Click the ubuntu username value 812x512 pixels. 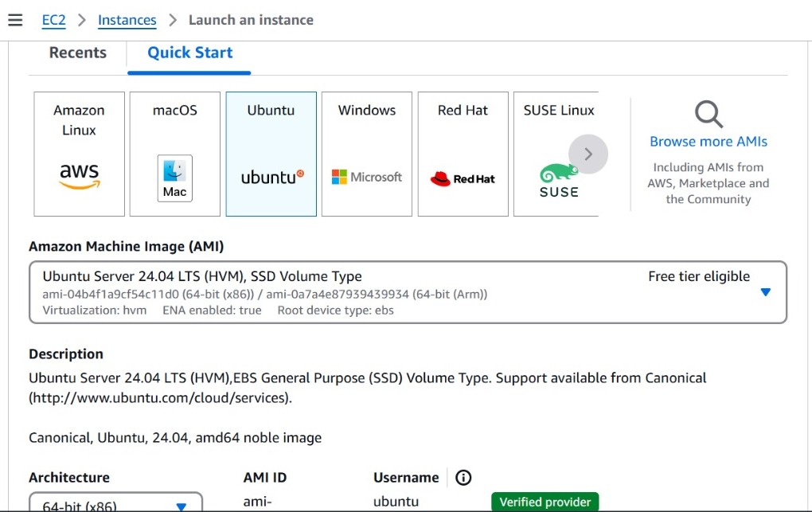(x=396, y=502)
